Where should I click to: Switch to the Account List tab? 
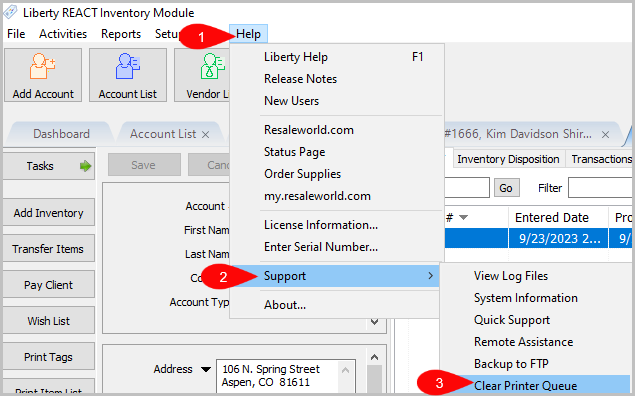tap(163, 134)
